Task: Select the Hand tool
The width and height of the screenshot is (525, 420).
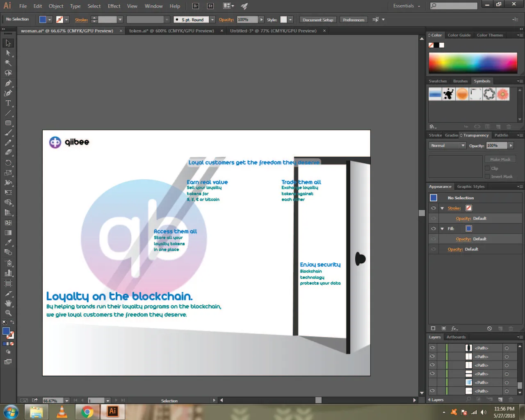Action: [x=8, y=303]
